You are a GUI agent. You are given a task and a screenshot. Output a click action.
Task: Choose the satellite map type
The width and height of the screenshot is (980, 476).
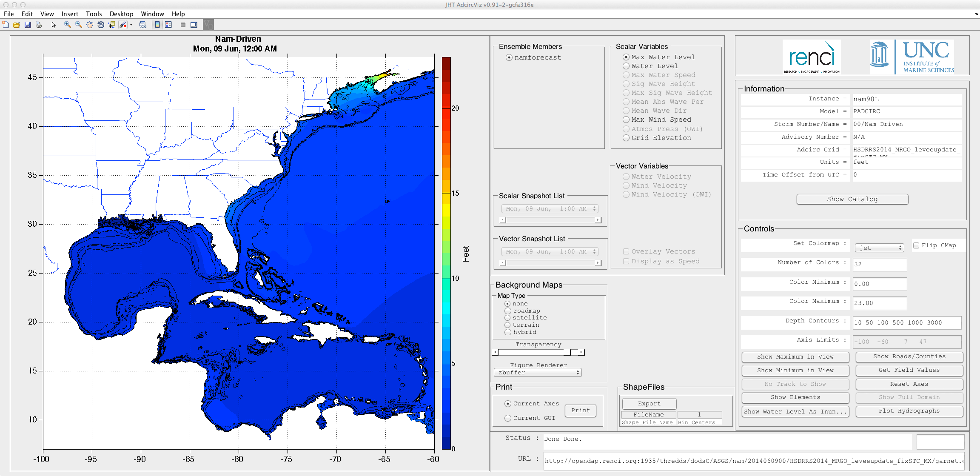(507, 318)
